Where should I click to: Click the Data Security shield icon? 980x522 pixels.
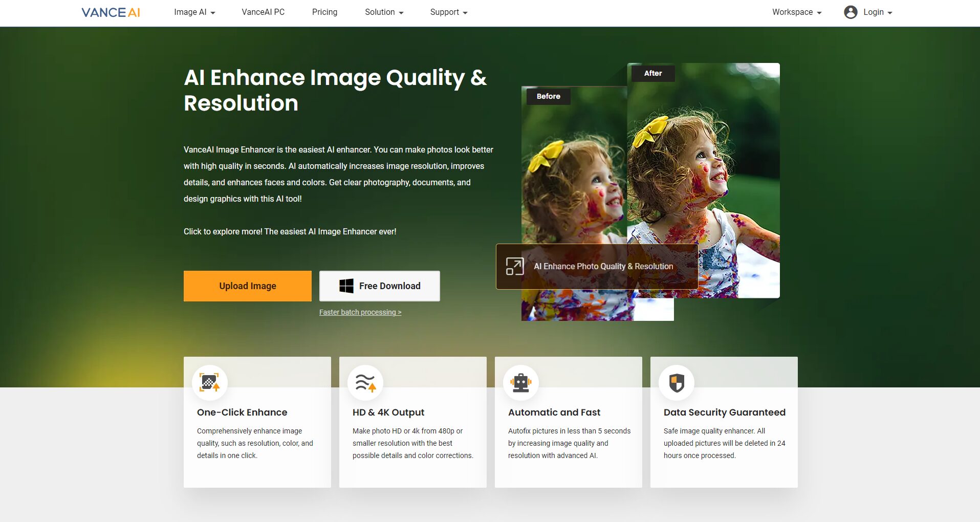[x=676, y=382]
